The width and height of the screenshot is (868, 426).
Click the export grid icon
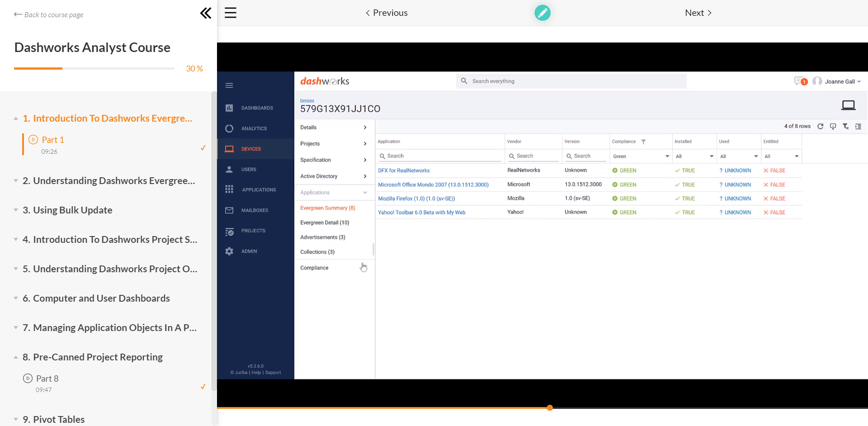click(x=833, y=127)
